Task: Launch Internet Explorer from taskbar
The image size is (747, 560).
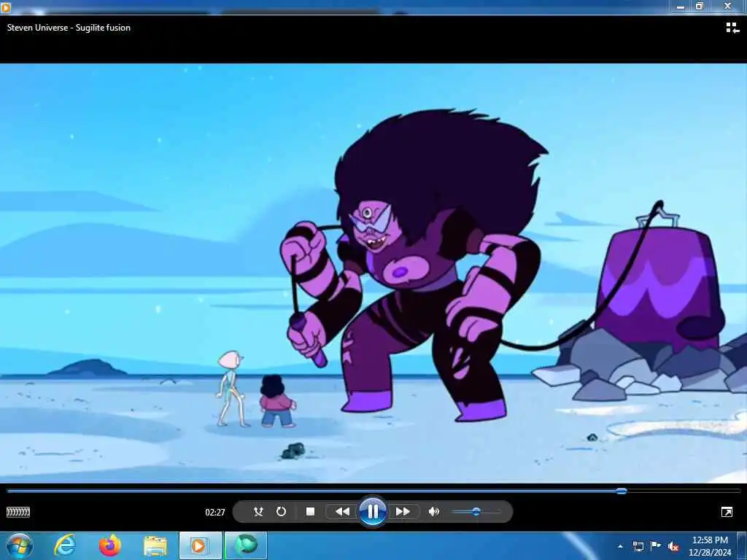Action: 65,545
